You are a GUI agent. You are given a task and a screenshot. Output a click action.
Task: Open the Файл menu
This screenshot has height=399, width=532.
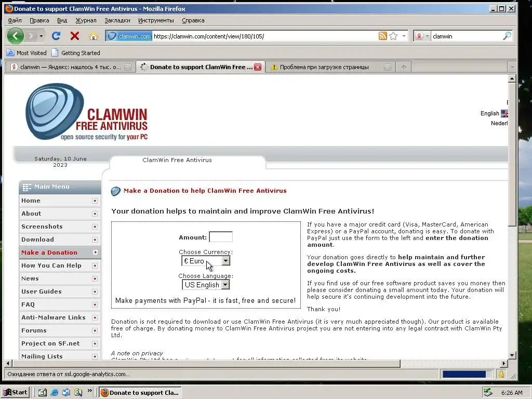pos(15,20)
